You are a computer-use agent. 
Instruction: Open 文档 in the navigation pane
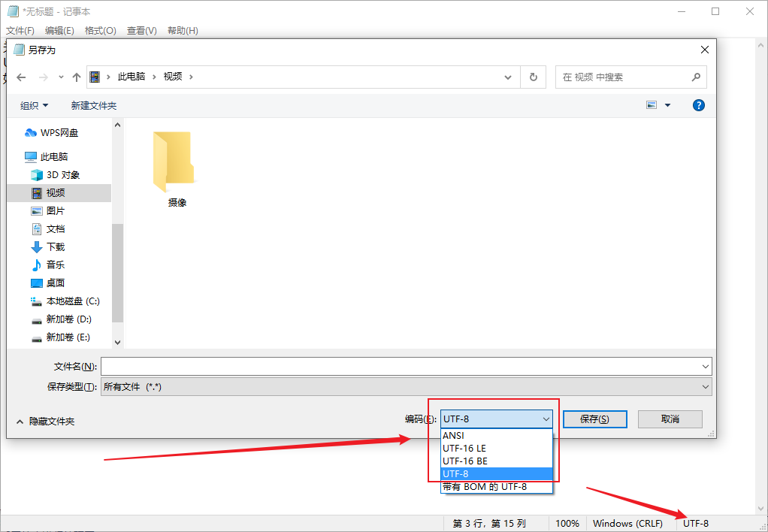click(48, 228)
